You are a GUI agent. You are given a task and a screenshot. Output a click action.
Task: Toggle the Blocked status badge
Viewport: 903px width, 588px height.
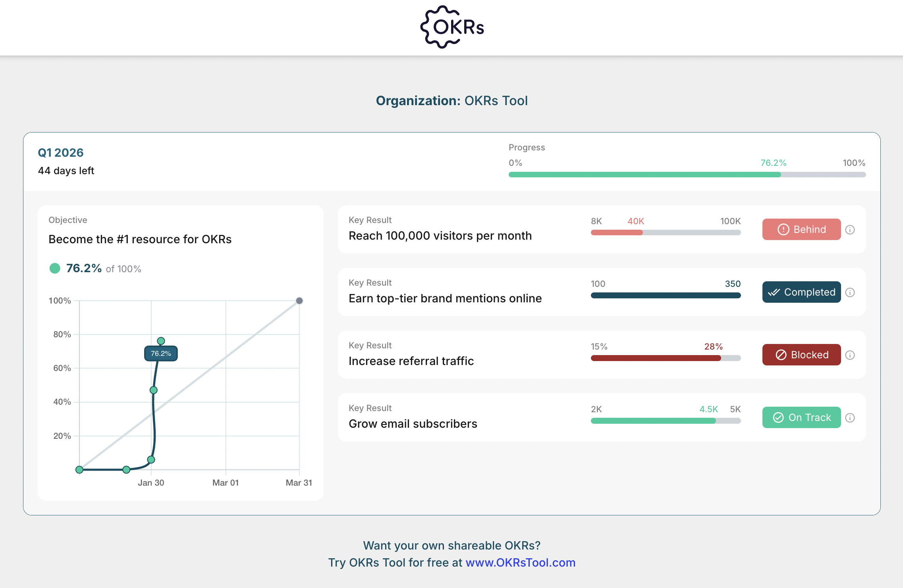point(801,355)
